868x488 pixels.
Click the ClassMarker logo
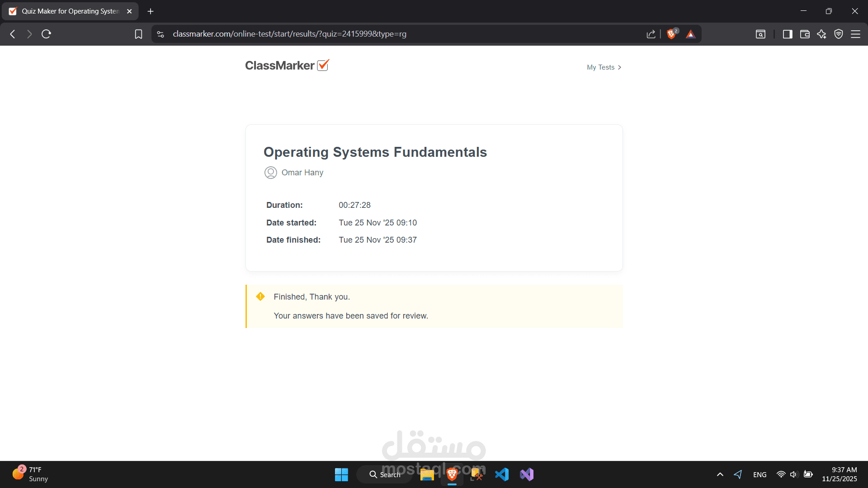coord(287,66)
